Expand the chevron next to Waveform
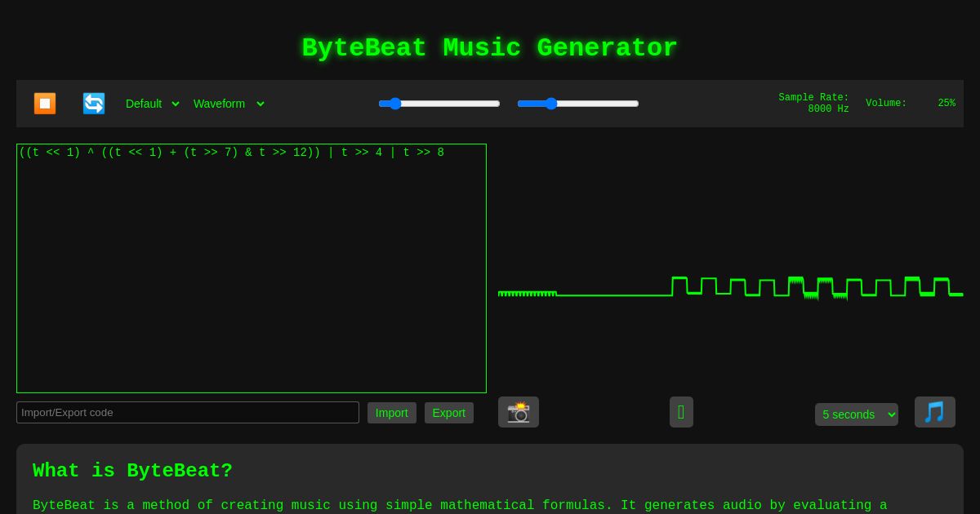The width and height of the screenshot is (980, 514). click(260, 104)
